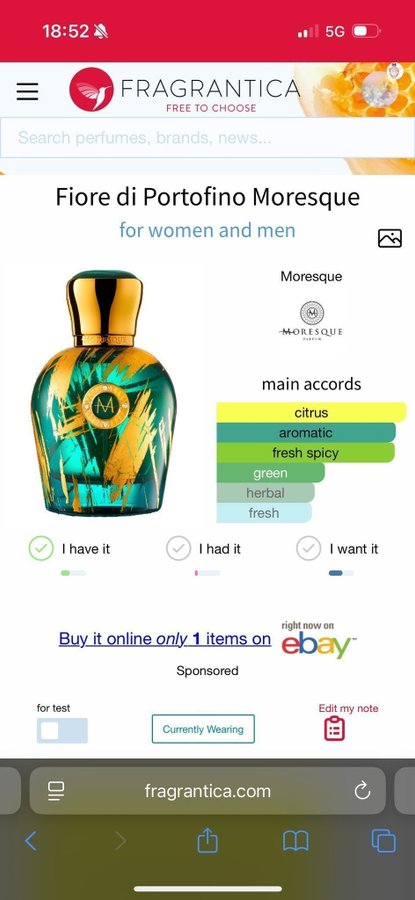415x900 pixels.
Task: Toggle the I have it checkmark
Action: coord(41,549)
